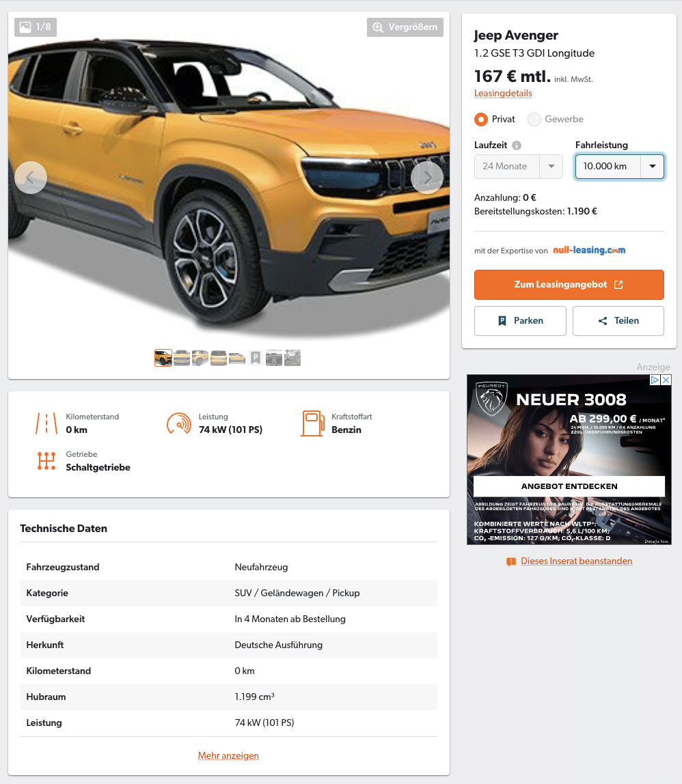Report listing via Dieses Inserat beanstanden

(577, 561)
